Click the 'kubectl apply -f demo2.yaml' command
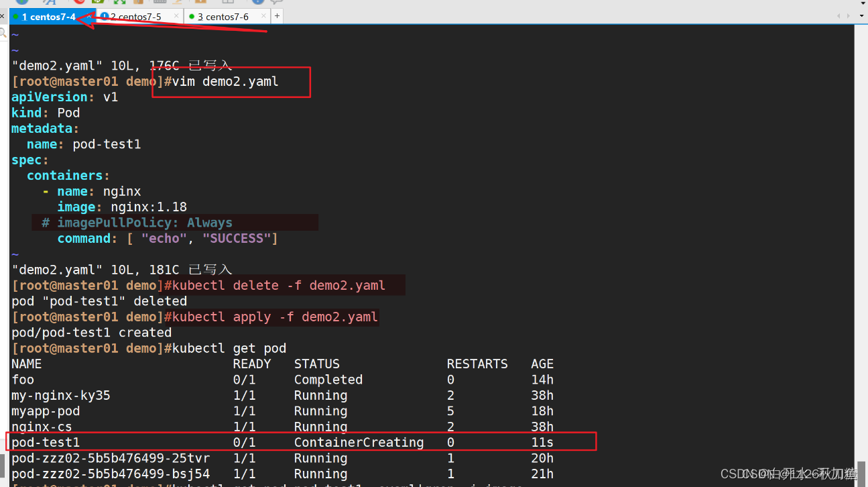Screen dimensions: 868x487 (275, 317)
